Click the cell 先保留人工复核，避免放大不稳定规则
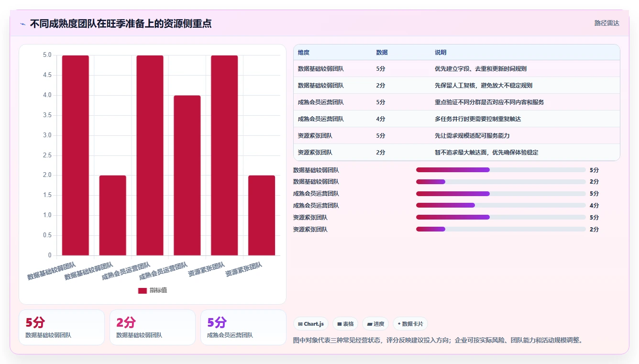This screenshot has height=364, width=639. pos(484,86)
